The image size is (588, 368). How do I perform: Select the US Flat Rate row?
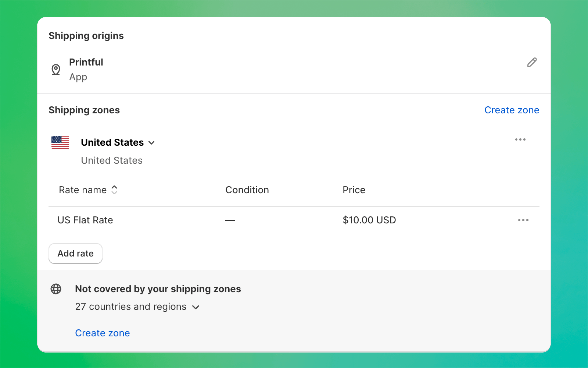click(x=85, y=220)
